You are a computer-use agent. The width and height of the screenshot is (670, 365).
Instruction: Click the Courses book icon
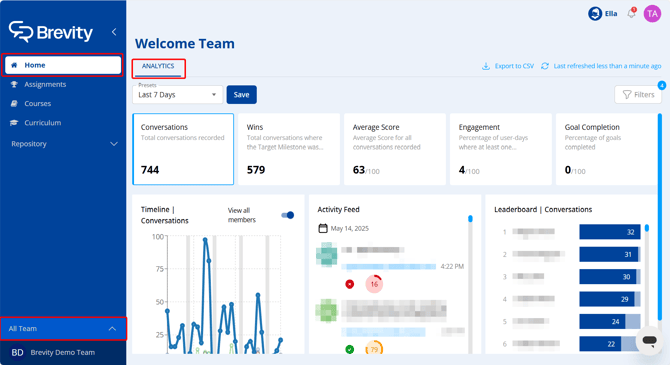[14, 103]
